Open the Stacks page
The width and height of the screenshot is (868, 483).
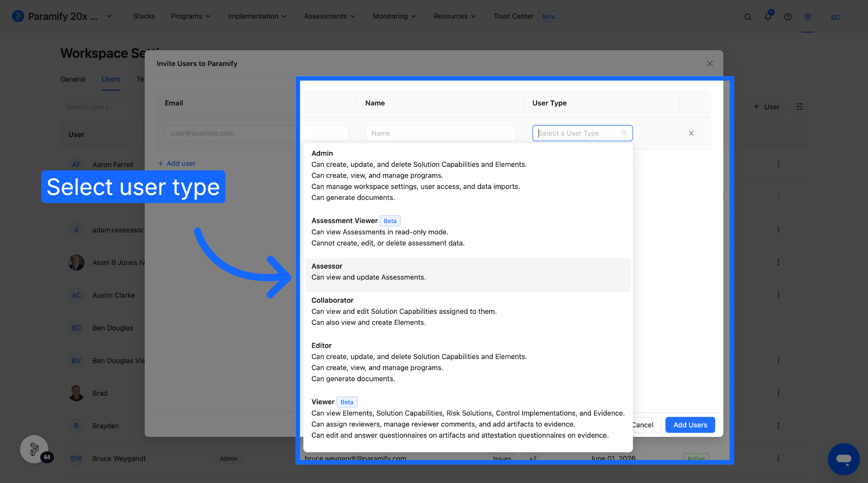point(144,16)
